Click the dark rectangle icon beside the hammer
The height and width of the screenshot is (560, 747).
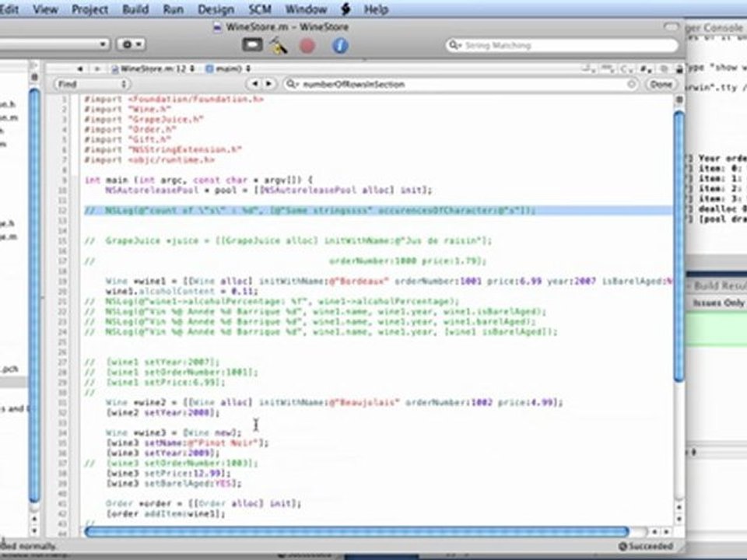[252, 45]
